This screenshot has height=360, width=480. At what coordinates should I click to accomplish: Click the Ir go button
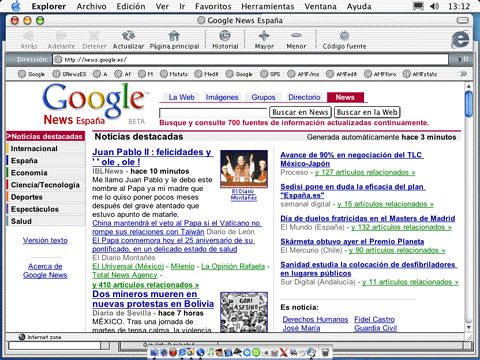click(x=463, y=59)
